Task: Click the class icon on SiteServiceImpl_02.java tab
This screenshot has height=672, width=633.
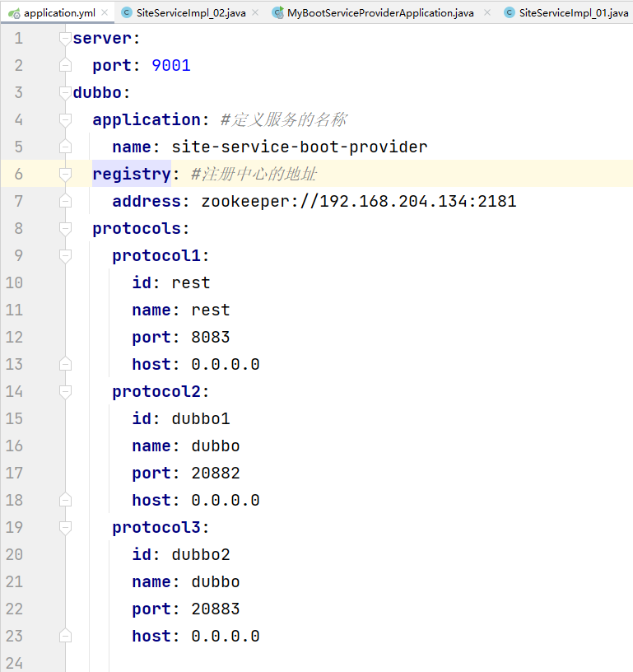Action: click(127, 13)
